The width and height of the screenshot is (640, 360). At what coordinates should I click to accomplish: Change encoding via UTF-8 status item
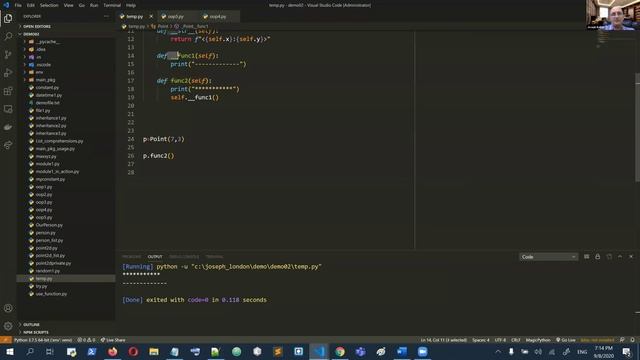(x=500, y=340)
